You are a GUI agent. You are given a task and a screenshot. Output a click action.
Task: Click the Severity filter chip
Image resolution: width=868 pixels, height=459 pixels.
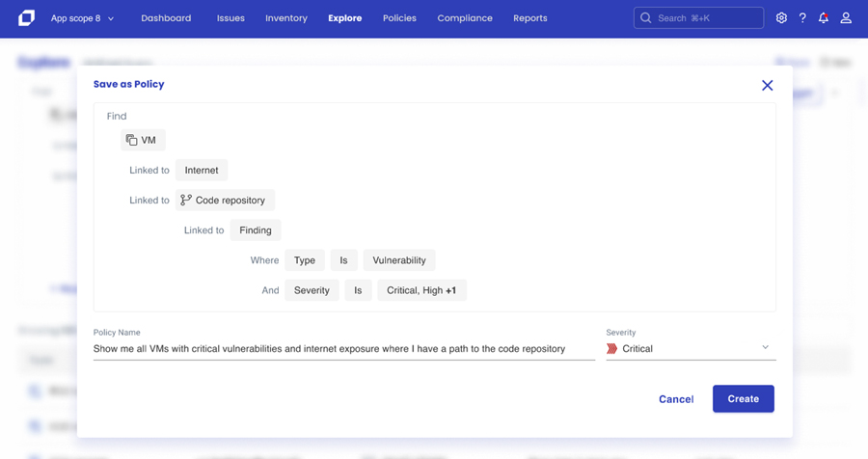click(x=312, y=290)
